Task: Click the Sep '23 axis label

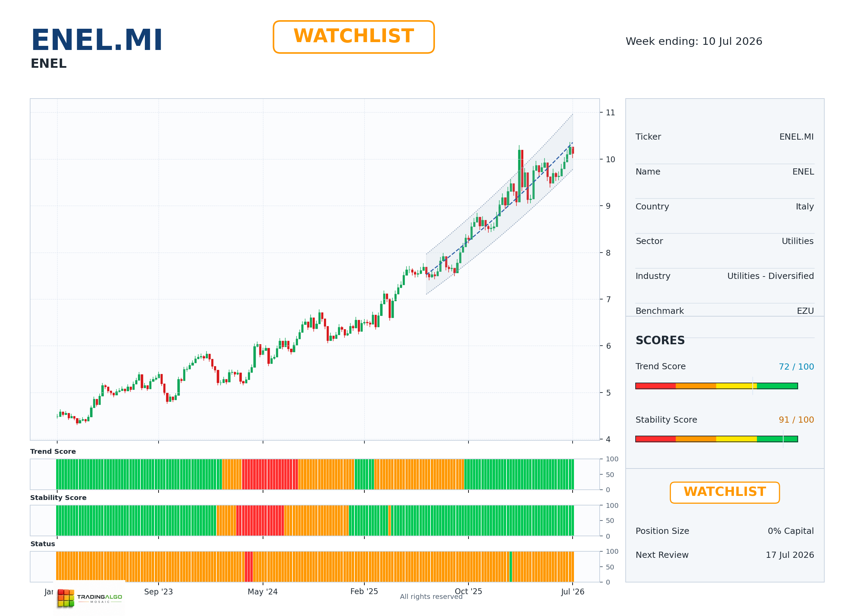Action: click(158, 592)
